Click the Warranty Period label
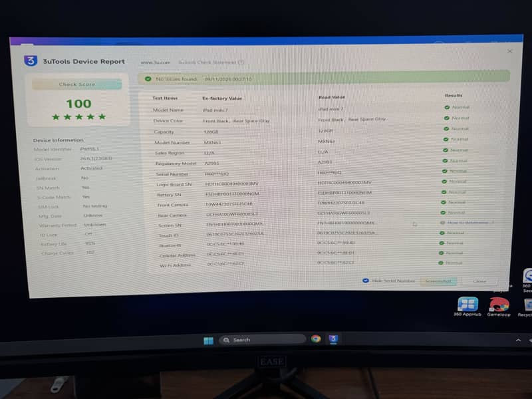532x399 pixels. pyautogui.click(x=58, y=225)
